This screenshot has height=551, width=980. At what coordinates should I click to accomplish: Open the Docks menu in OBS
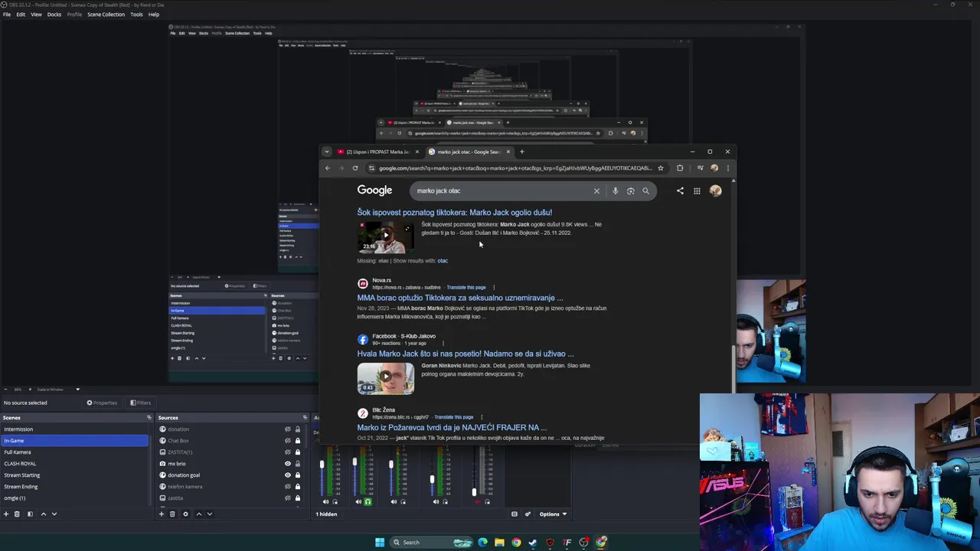54,15
